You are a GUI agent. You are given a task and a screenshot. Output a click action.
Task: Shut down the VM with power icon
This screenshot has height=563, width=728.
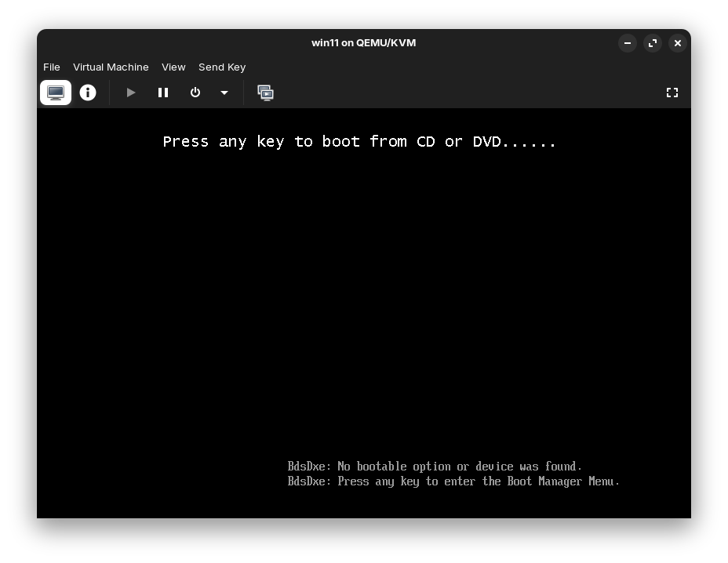pyautogui.click(x=195, y=93)
